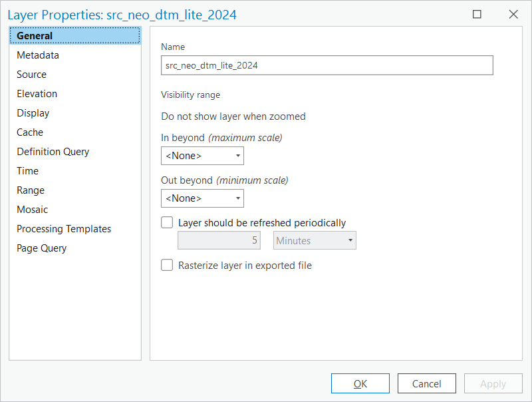Click the Apply button
The width and height of the screenshot is (532, 402).
tap(493, 383)
